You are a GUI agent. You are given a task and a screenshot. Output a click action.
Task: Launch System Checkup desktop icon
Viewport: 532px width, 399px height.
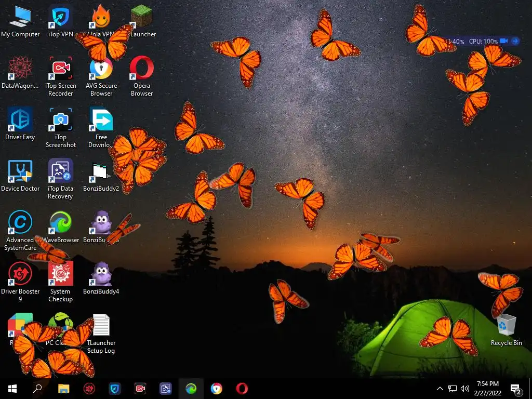pos(61,282)
